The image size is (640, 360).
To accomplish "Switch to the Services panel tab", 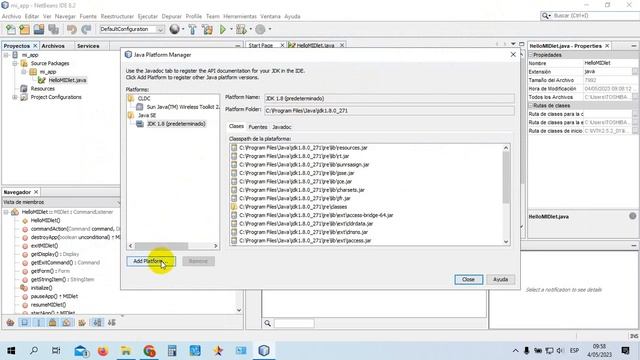I will pyautogui.click(x=88, y=46).
